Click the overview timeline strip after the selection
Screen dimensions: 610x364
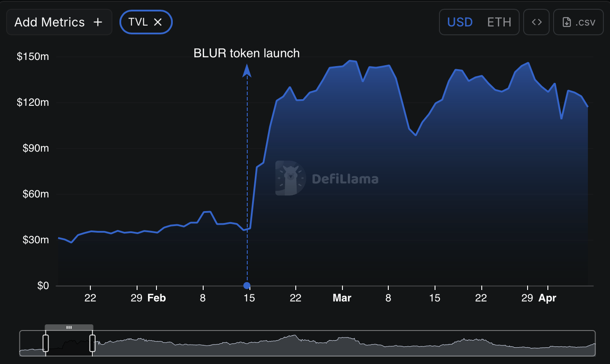[x=345, y=343]
